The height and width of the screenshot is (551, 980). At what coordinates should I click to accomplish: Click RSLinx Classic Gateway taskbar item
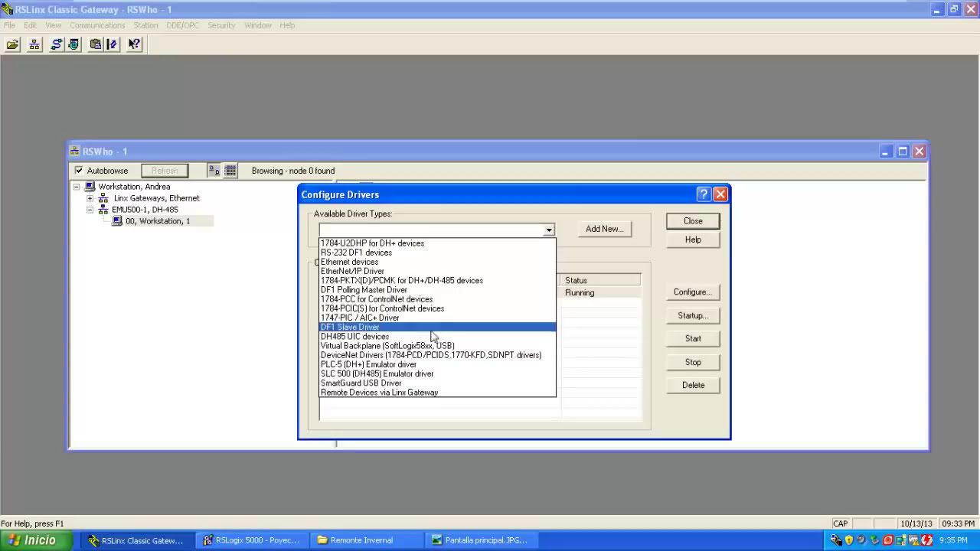pos(136,540)
